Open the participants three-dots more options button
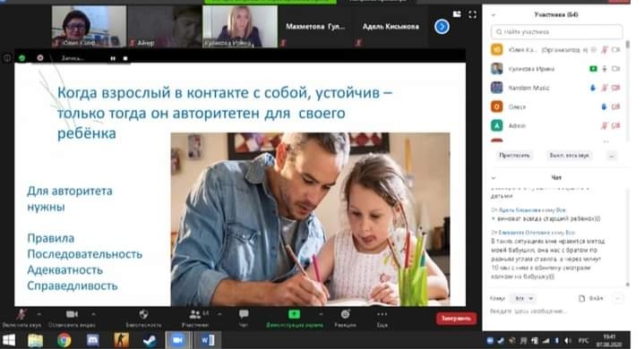The image size is (644, 349). click(x=612, y=156)
